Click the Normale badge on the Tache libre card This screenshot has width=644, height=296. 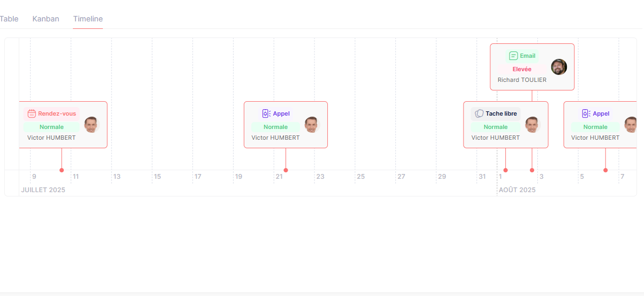point(496,127)
